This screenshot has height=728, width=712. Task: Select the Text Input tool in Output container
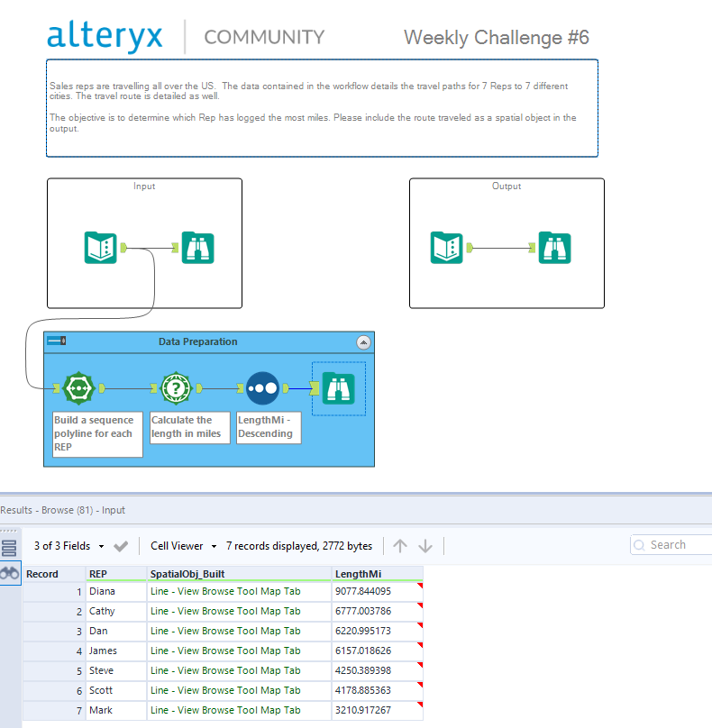pyautogui.click(x=446, y=248)
